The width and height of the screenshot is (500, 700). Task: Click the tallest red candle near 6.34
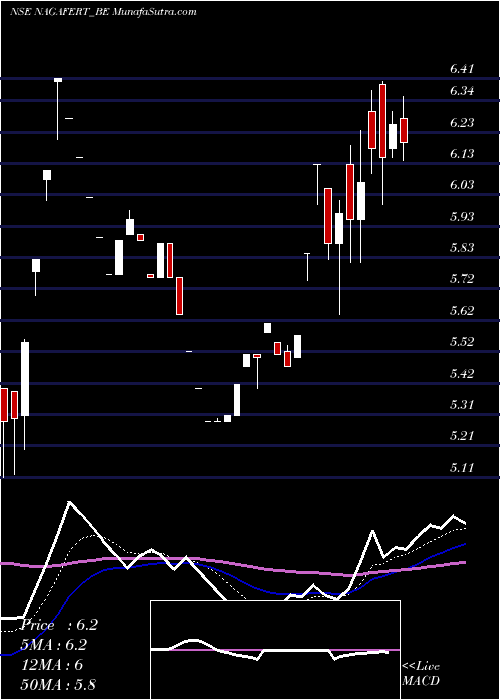click(x=383, y=121)
